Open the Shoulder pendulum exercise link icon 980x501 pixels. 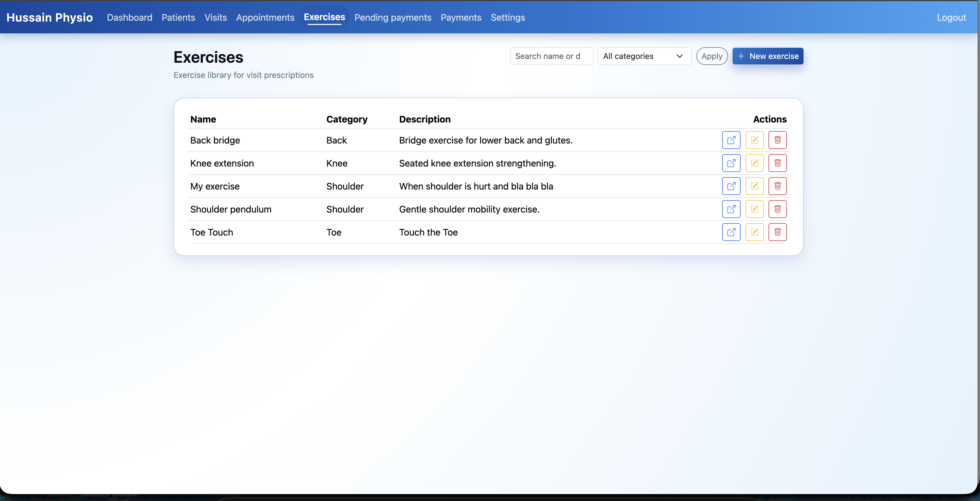click(731, 209)
